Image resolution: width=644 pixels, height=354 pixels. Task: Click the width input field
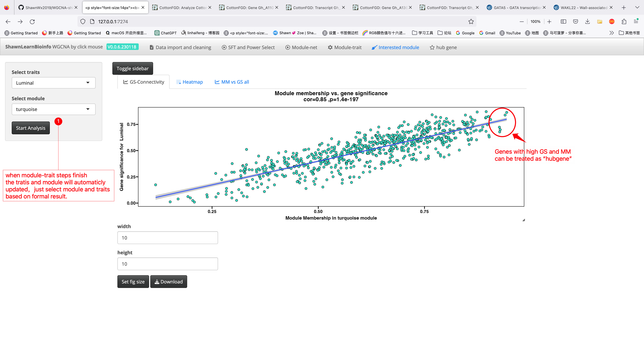coord(168,238)
